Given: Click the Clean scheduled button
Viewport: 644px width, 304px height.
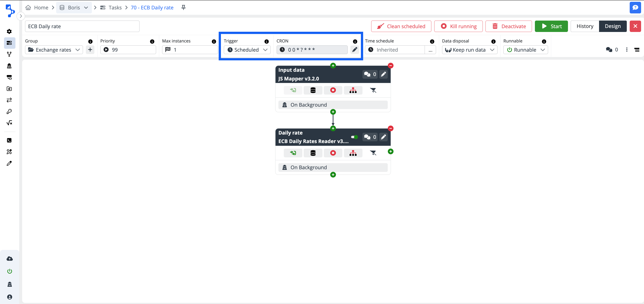Looking at the screenshot, I should (x=401, y=26).
